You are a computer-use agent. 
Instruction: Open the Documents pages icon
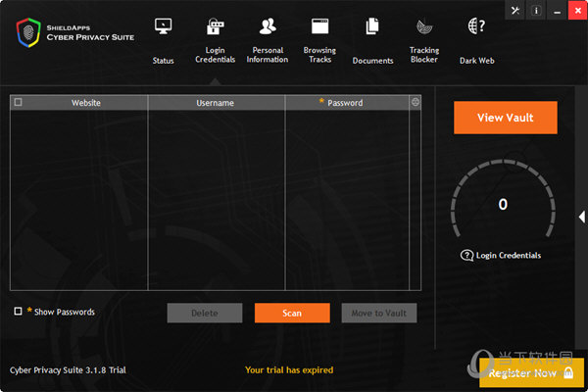[372, 26]
